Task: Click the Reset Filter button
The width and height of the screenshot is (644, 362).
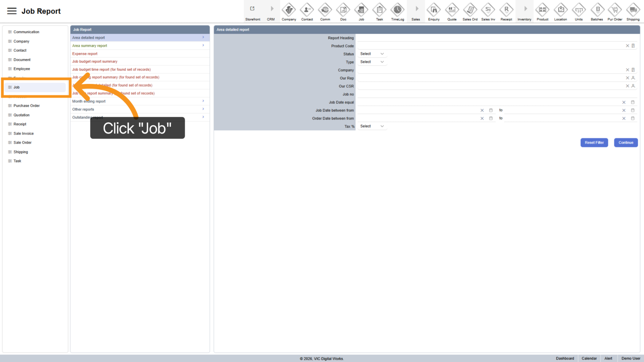Action: (x=594, y=143)
